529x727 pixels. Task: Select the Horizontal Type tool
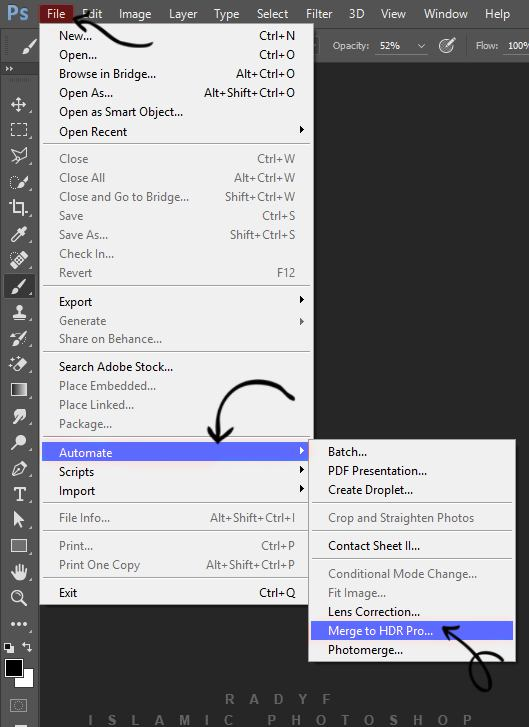(x=19, y=494)
